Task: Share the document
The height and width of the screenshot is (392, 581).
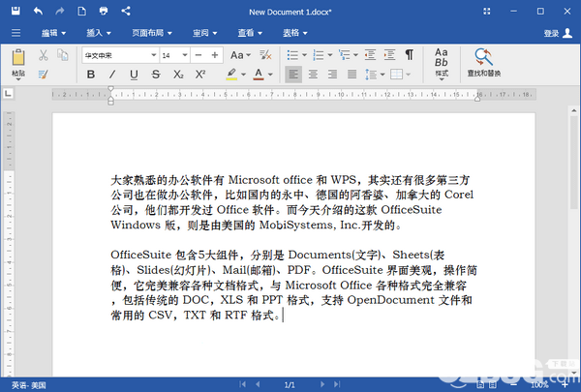Action: pyautogui.click(x=126, y=11)
